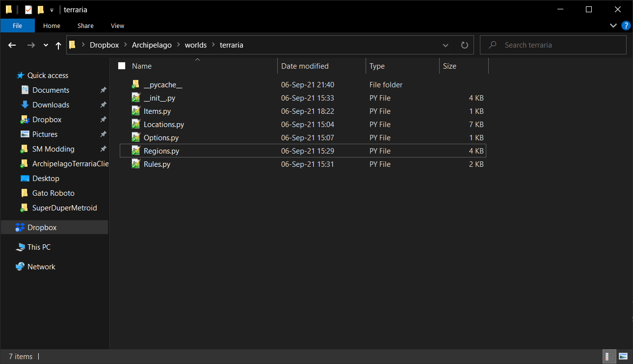Expand the ribbon with the chevron arrow
633x364 pixels.
coord(613,26)
